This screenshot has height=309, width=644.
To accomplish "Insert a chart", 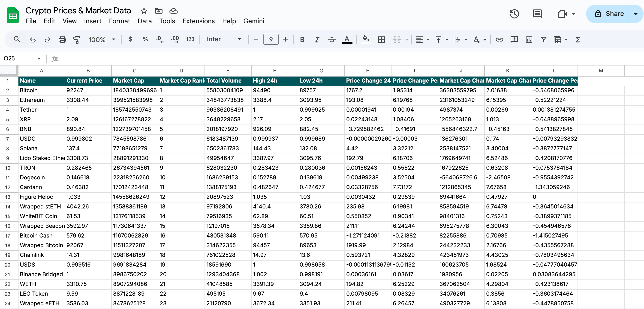I will click(x=529, y=39).
